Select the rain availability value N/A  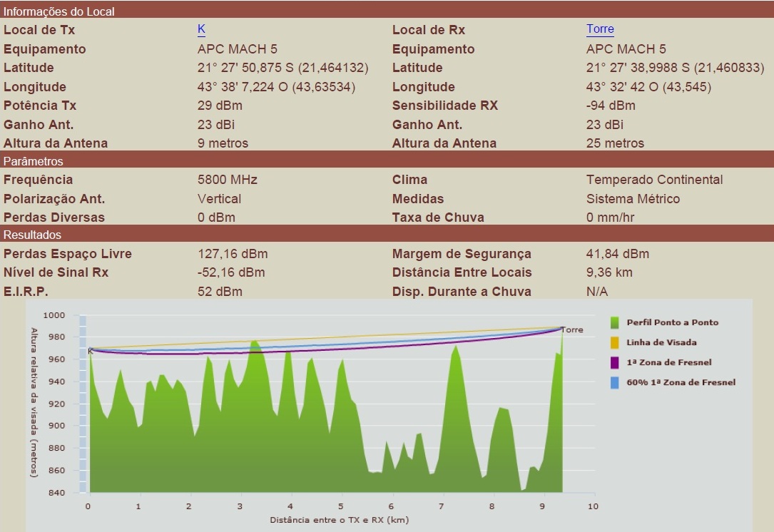click(597, 292)
